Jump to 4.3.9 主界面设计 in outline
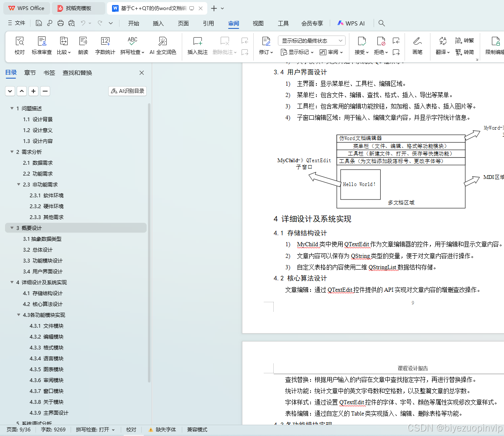This screenshot has height=436, width=504. 49,413
